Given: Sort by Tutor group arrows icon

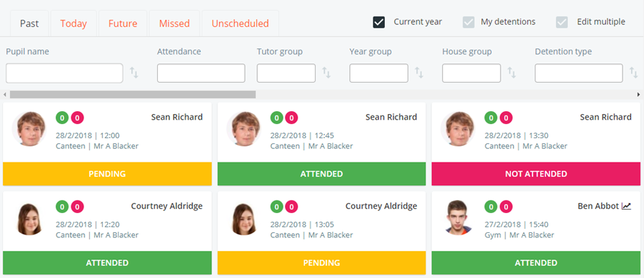Looking at the screenshot, I should (x=326, y=73).
